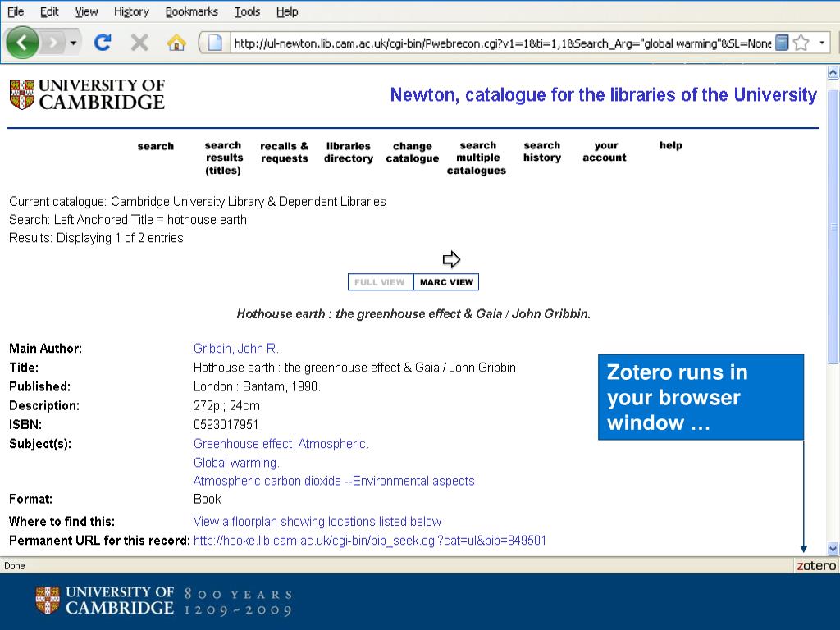Click inside the URL address field
Image resolution: width=840 pixels, height=630 pixels.
pyautogui.click(x=500, y=43)
